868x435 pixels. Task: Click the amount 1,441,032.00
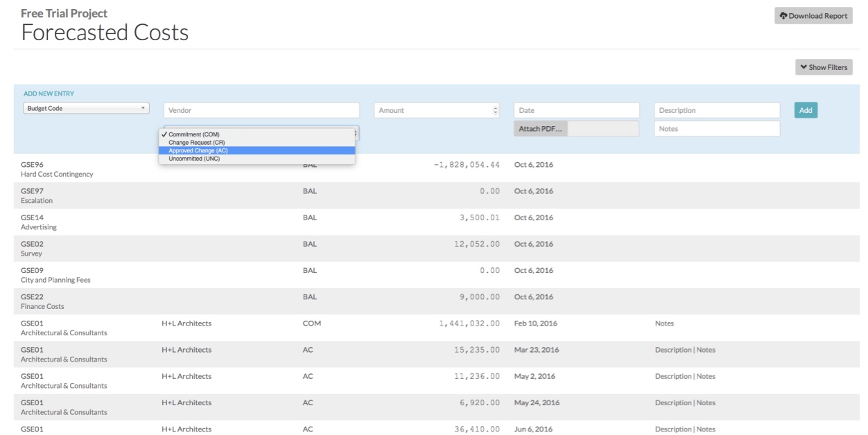pyautogui.click(x=469, y=323)
